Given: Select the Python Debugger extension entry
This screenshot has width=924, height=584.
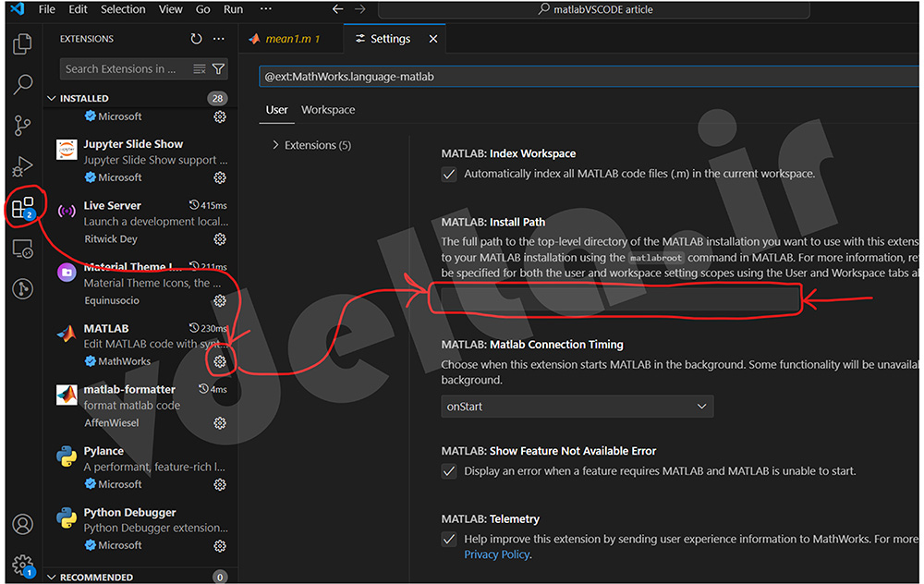Looking at the screenshot, I should (140, 529).
